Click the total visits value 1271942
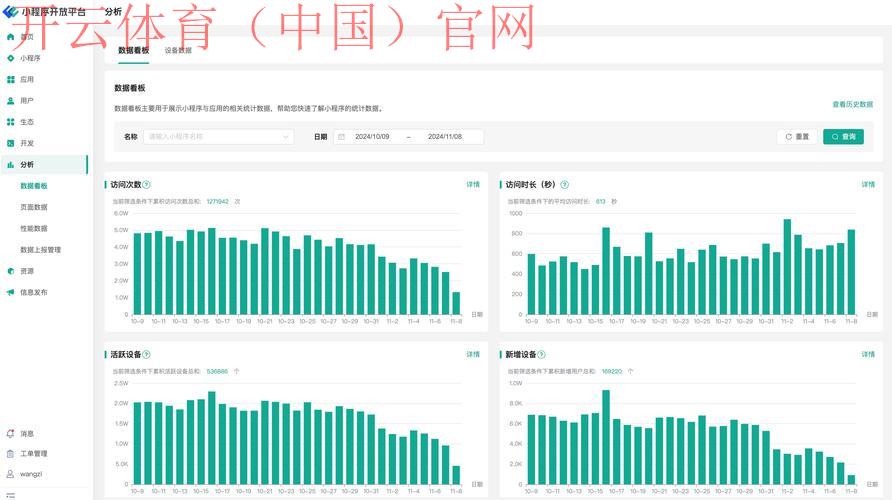This screenshot has height=500, width=892. coord(217,201)
